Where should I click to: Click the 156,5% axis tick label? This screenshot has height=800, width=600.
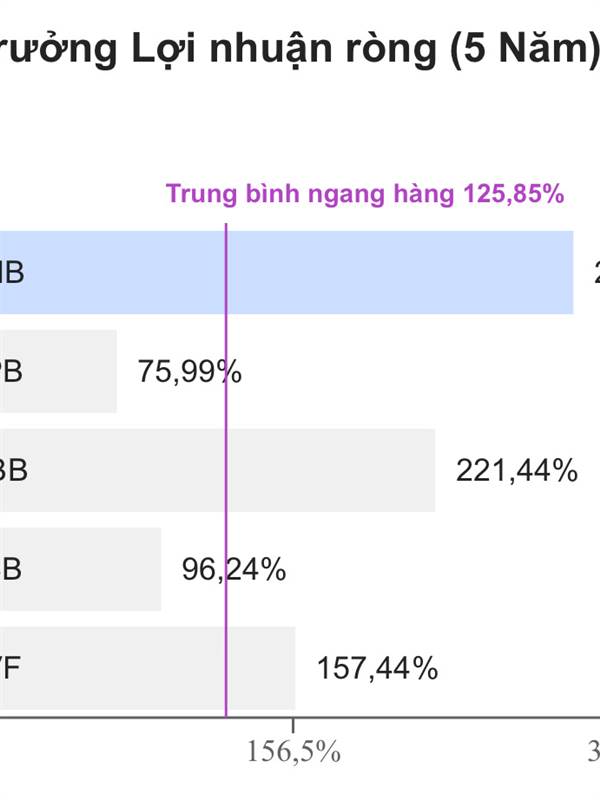[x=293, y=752]
